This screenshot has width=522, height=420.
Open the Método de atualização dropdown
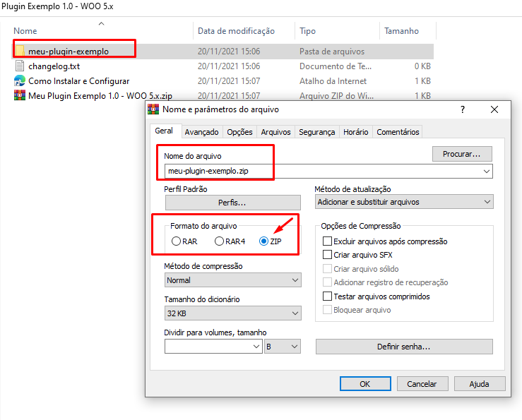point(404,202)
